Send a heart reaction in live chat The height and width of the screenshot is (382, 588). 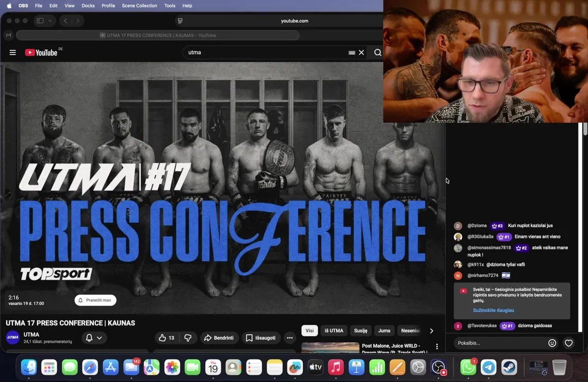coord(568,343)
